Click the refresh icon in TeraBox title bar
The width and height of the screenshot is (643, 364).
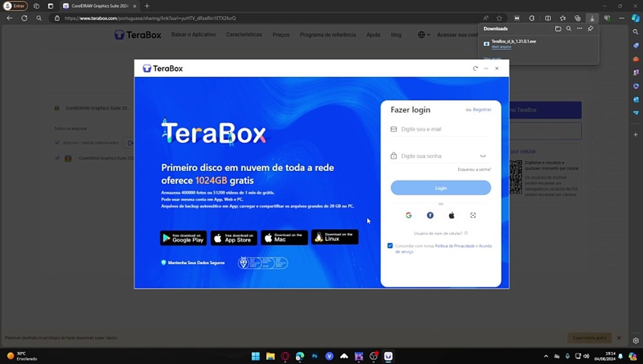pos(475,68)
